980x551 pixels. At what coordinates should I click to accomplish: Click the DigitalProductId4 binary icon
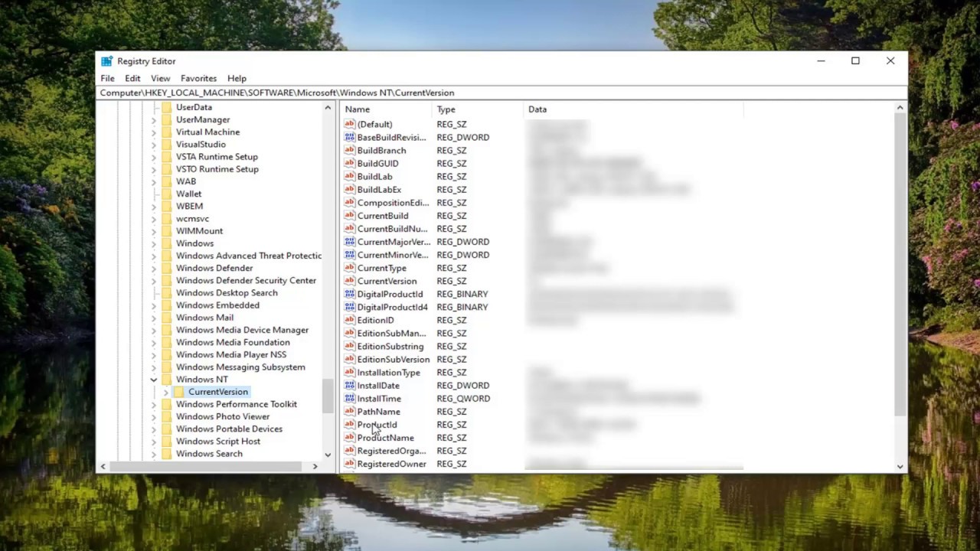tap(350, 307)
